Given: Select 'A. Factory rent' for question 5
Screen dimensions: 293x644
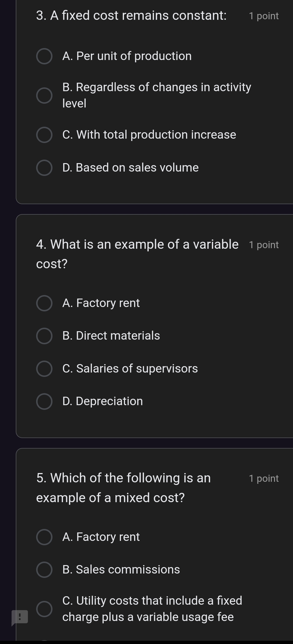Looking at the screenshot, I should point(44,537).
